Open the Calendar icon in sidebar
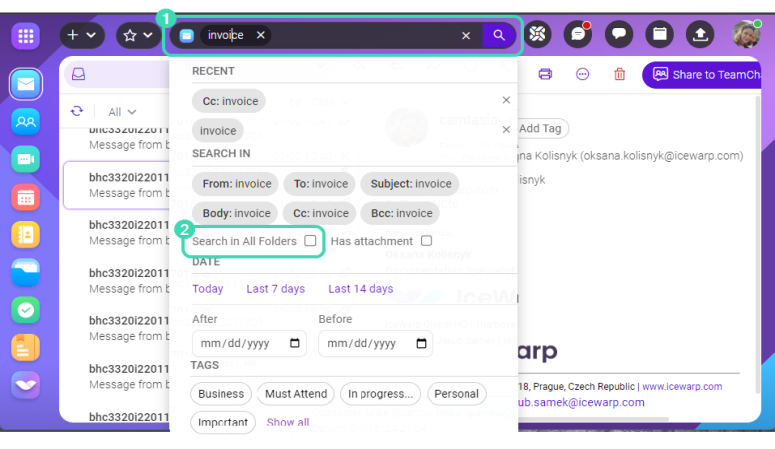Screen dimensions: 775x449 coord(26,197)
